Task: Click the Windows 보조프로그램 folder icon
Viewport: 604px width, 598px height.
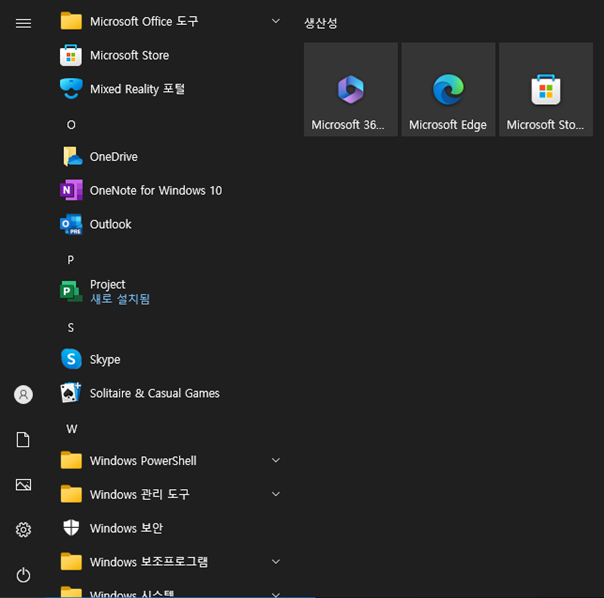Action: point(71,561)
